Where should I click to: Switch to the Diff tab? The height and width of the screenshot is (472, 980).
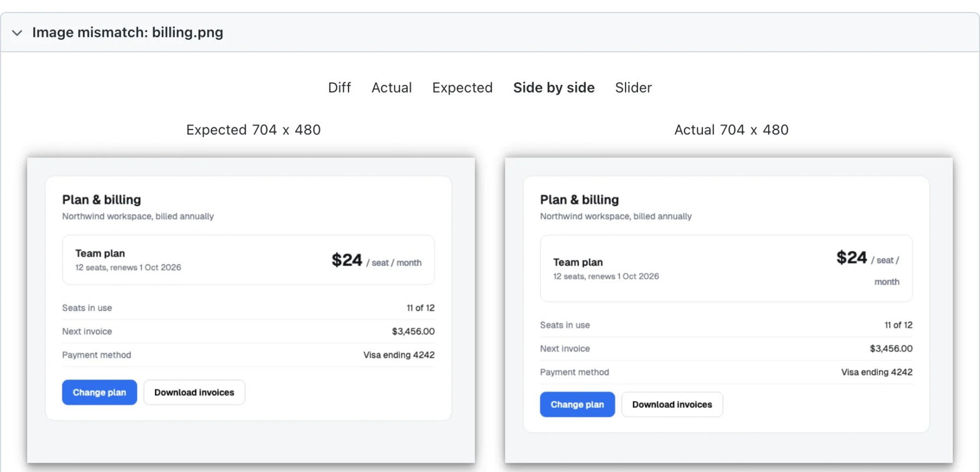[339, 88]
